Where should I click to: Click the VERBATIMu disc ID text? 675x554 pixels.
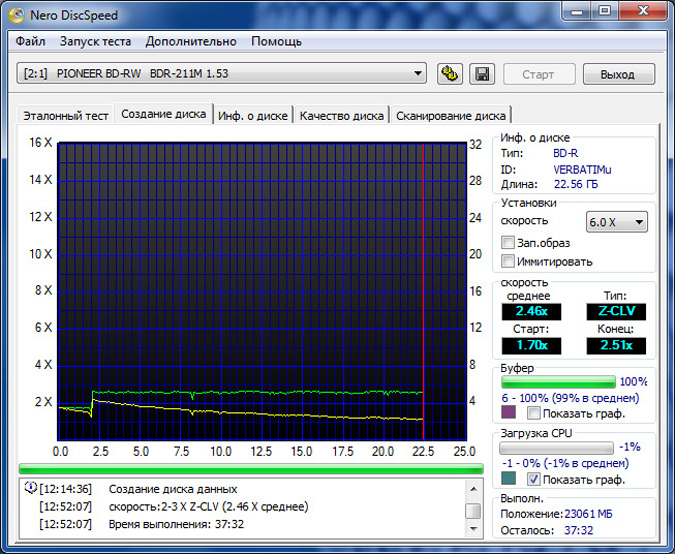[x=582, y=169]
